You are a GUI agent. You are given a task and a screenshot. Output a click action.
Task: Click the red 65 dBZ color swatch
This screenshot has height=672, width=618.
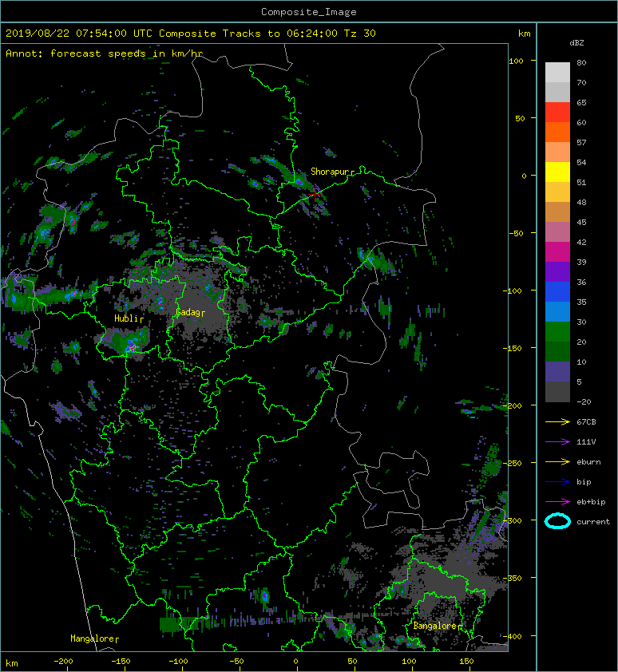[557, 112]
